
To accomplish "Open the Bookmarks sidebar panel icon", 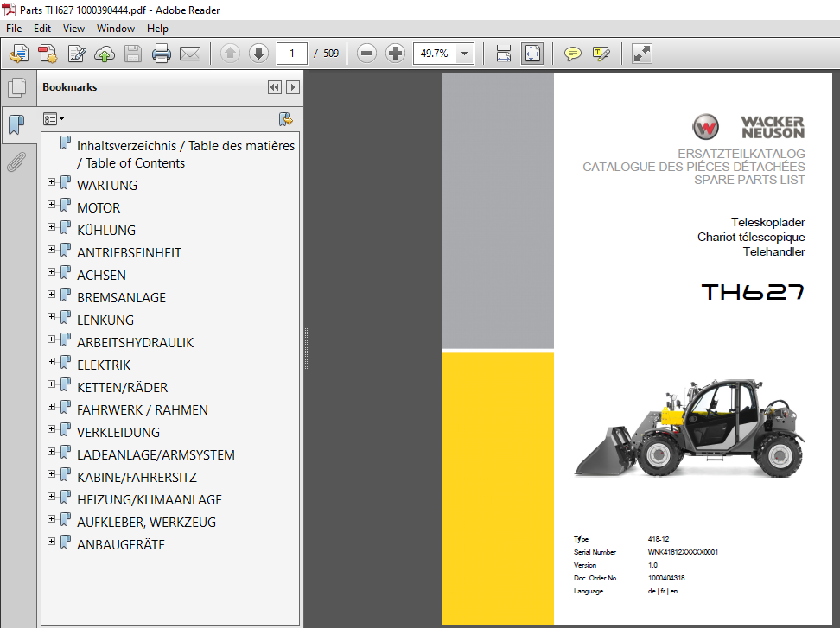I will pyautogui.click(x=17, y=124).
